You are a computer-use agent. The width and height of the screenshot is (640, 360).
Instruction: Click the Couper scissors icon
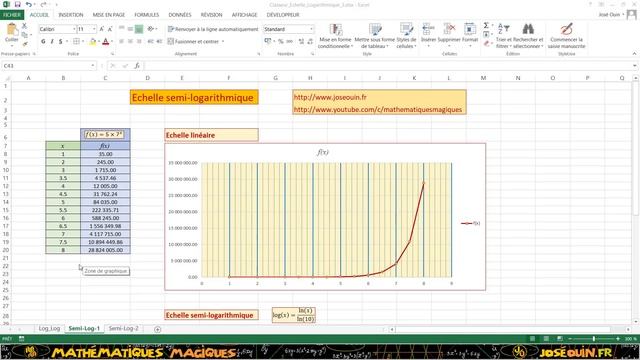[24, 26]
